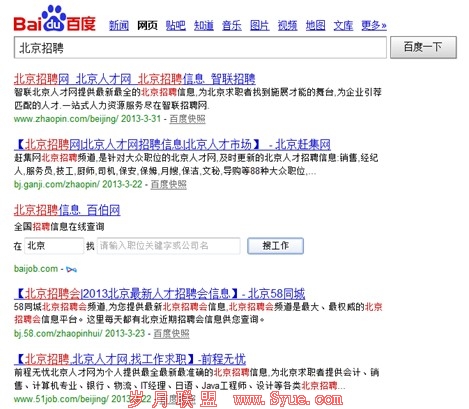Open the 视频 video tab
This screenshot has height=409, width=469.
(288, 25)
